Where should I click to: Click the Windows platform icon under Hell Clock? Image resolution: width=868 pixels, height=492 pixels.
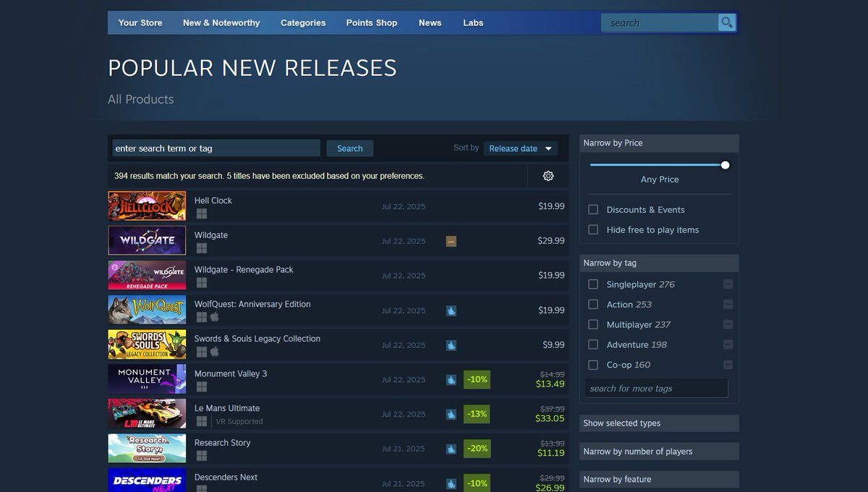(201, 213)
